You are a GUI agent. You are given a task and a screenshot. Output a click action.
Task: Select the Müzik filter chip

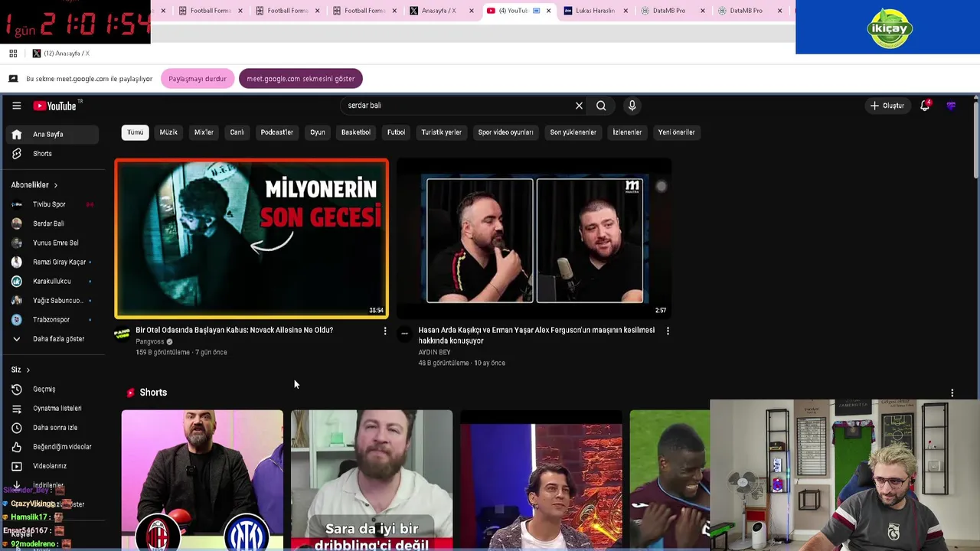point(168,132)
